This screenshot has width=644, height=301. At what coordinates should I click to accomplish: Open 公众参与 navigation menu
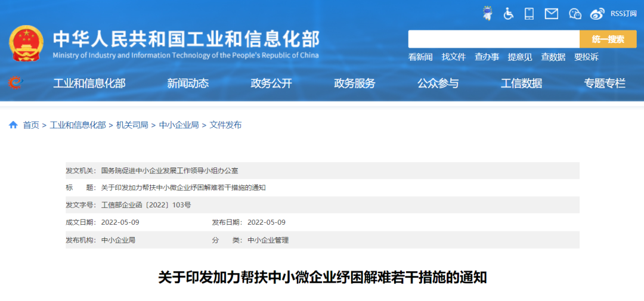click(438, 83)
